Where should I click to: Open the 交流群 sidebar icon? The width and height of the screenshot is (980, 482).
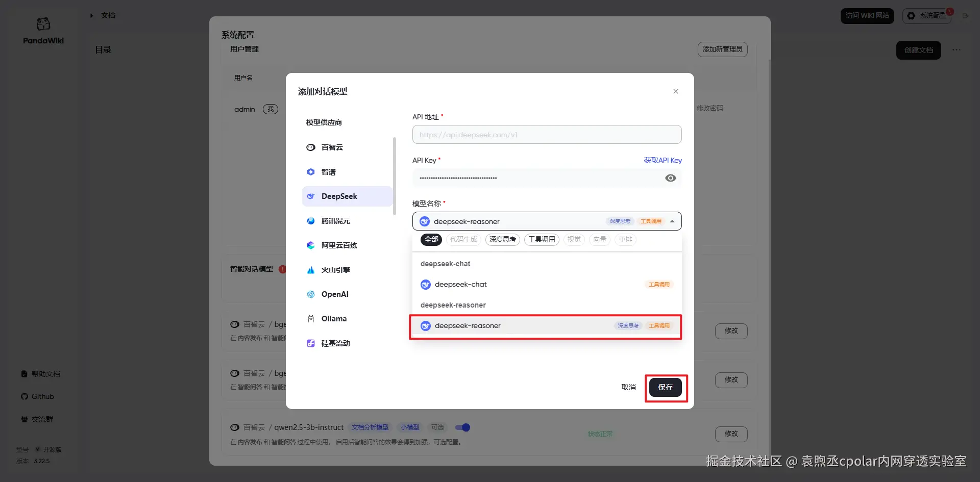pos(24,419)
